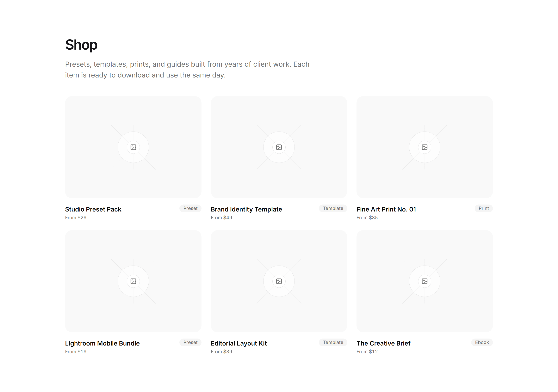The width and height of the screenshot is (558, 392).
Task: Open the Studio Preset Pack product image
Action: (x=133, y=147)
